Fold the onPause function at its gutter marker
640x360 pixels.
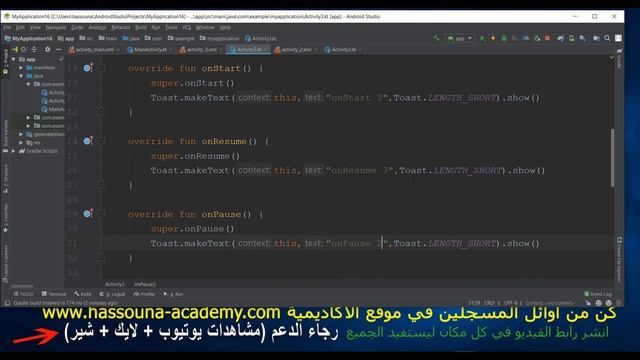[102, 214]
